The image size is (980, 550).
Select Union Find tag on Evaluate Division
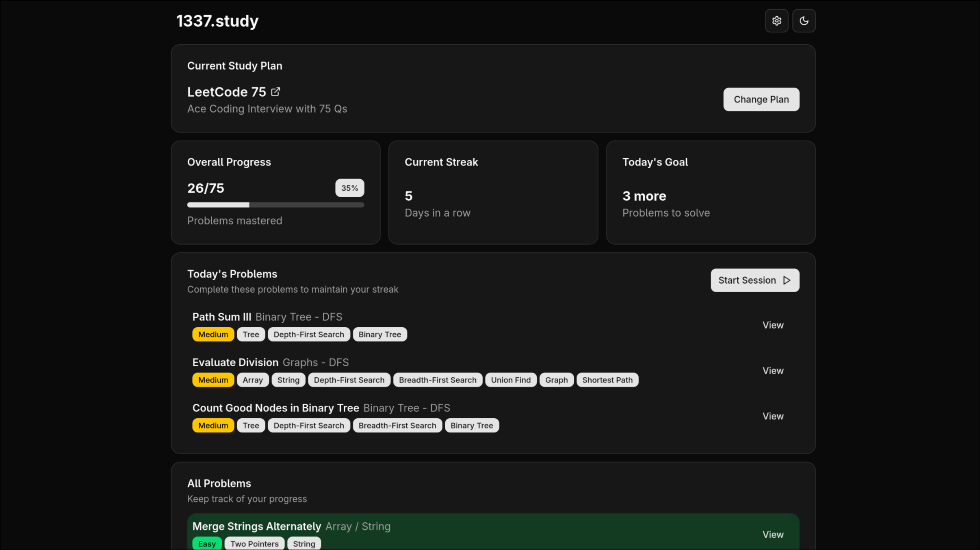pyautogui.click(x=510, y=380)
